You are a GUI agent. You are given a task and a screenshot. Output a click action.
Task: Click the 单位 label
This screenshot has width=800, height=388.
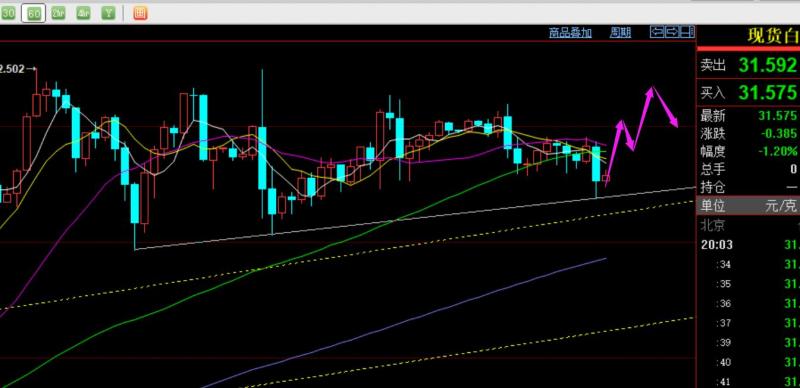click(713, 206)
